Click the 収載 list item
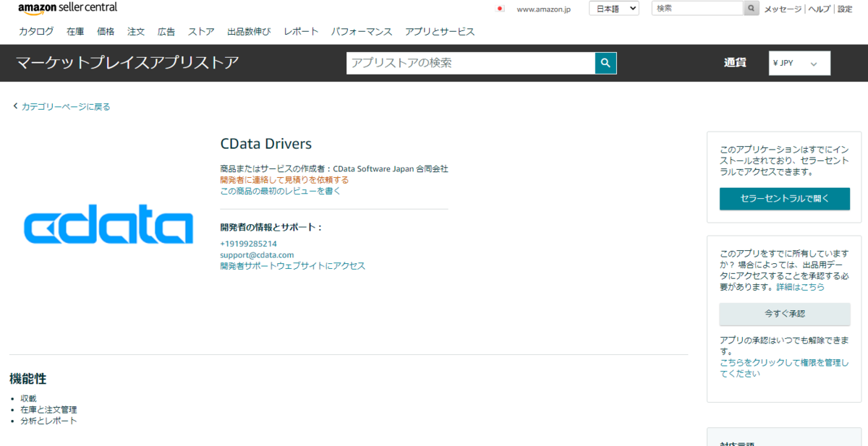 pyautogui.click(x=28, y=398)
